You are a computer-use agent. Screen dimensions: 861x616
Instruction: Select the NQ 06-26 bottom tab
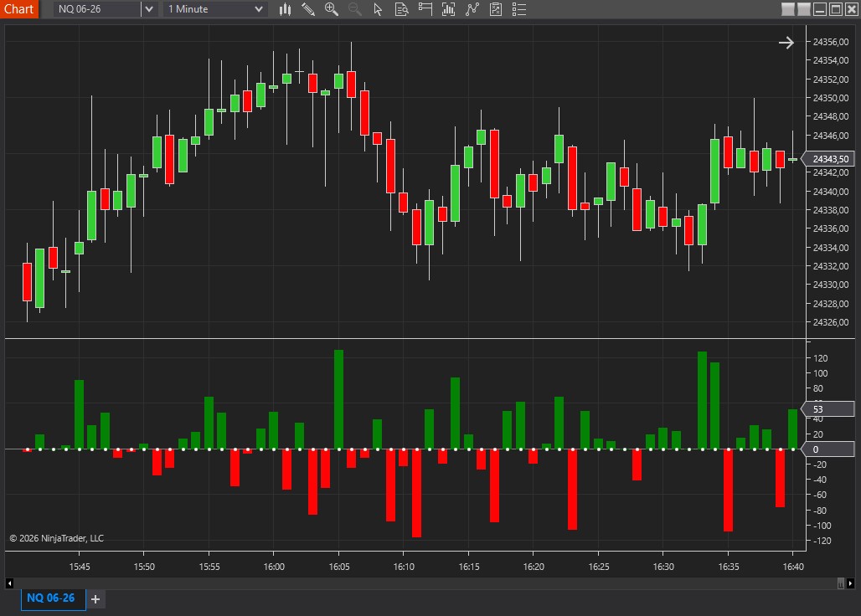tap(51, 598)
